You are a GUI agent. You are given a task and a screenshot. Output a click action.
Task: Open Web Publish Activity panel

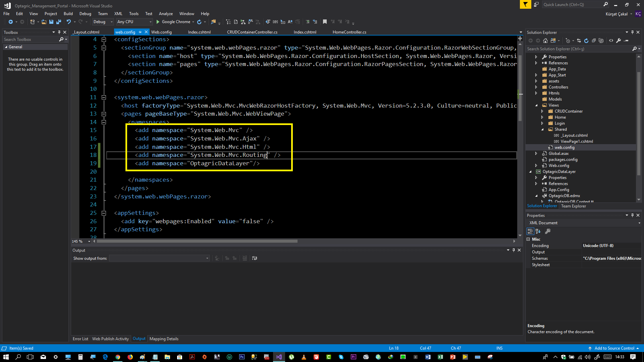pos(110,339)
